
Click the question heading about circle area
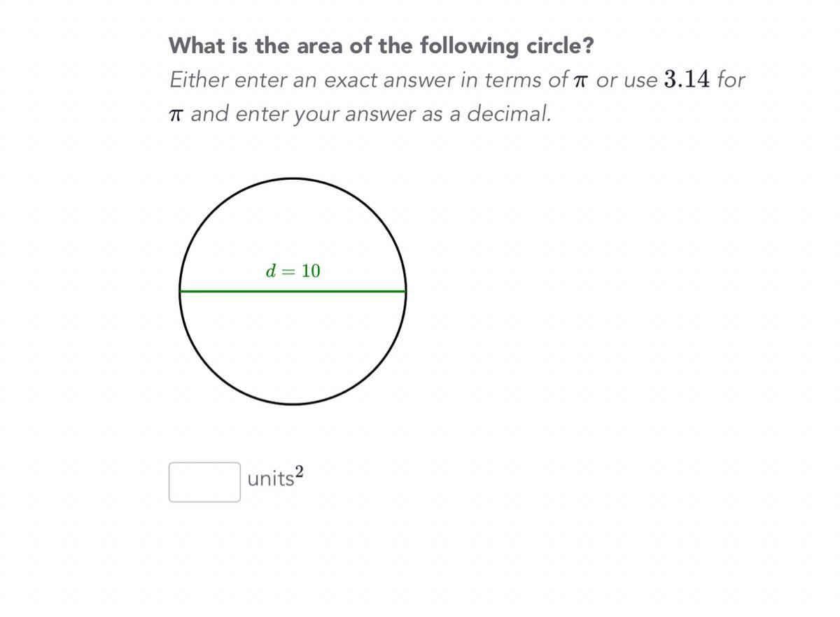[381, 46]
